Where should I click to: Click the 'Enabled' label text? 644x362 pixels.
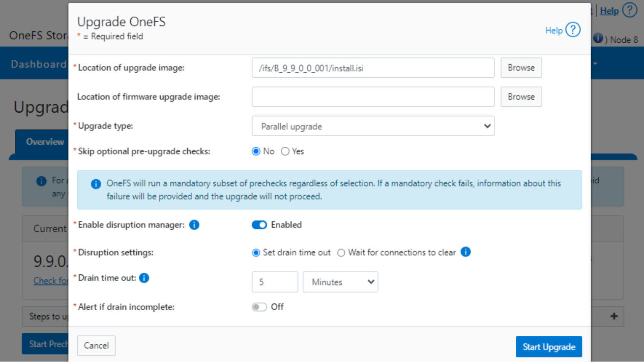coord(286,225)
